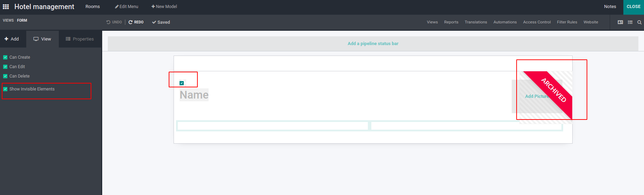Open the Website link in toolbar
Image resolution: width=644 pixels, height=195 pixels.
click(591, 22)
